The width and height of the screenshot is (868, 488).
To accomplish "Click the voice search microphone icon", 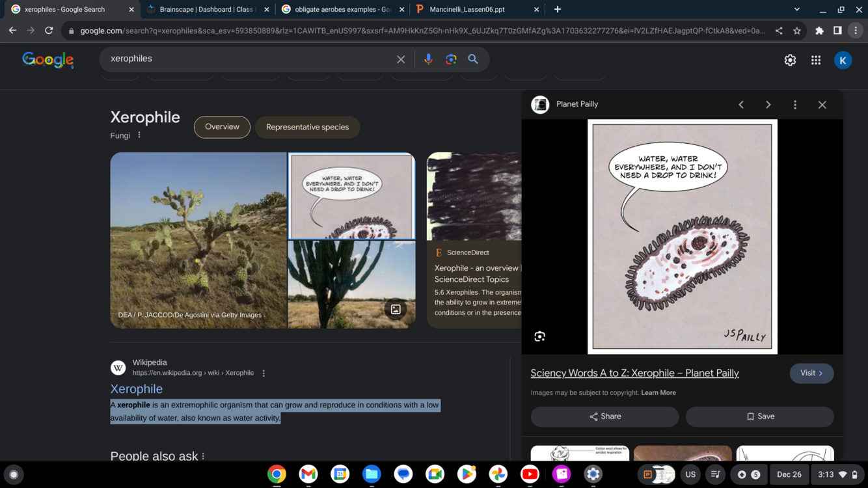I will tap(428, 59).
